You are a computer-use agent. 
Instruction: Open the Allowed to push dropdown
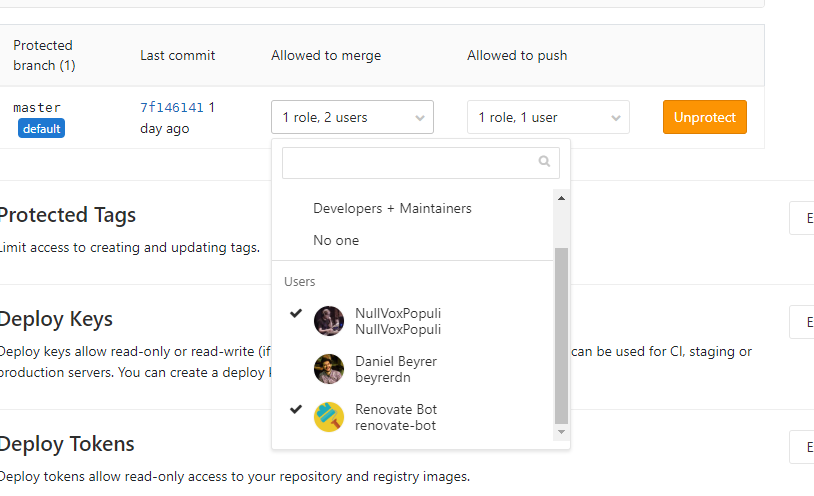pyautogui.click(x=548, y=117)
